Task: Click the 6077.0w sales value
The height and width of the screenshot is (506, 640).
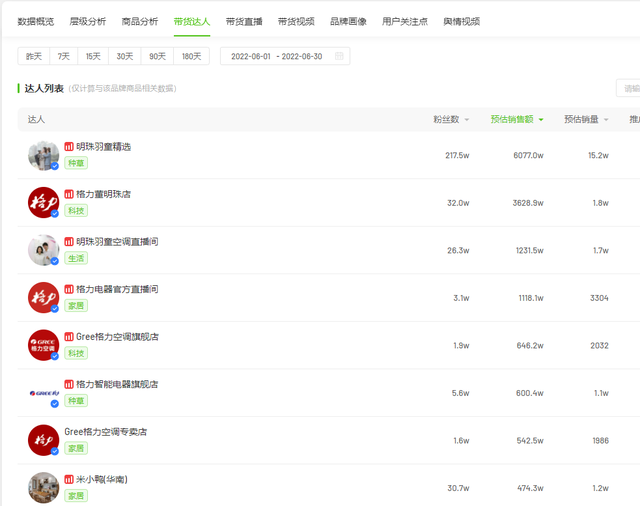Action: tap(528, 155)
